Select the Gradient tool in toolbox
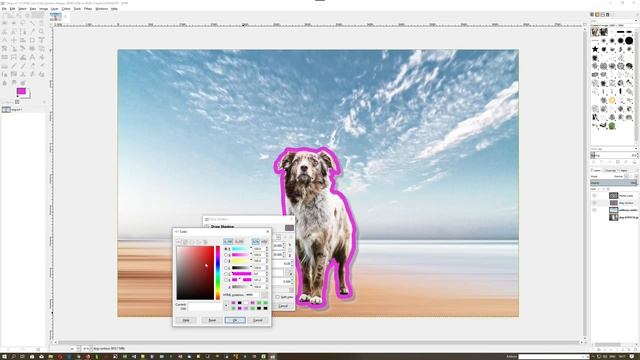The image size is (640, 360). pyautogui.click(x=4, y=66)
